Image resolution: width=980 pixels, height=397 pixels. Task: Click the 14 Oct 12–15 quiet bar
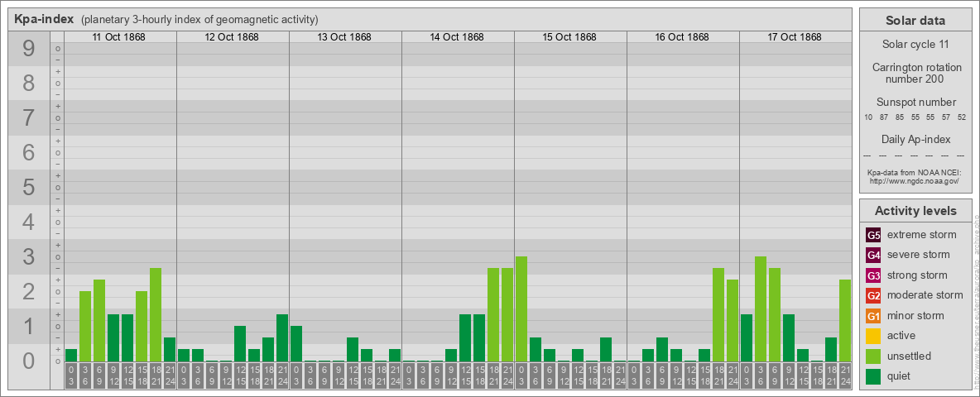point(465,337)
